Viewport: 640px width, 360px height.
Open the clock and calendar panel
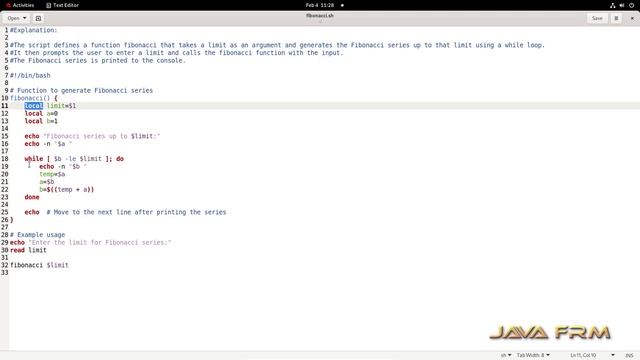[320, 5]
